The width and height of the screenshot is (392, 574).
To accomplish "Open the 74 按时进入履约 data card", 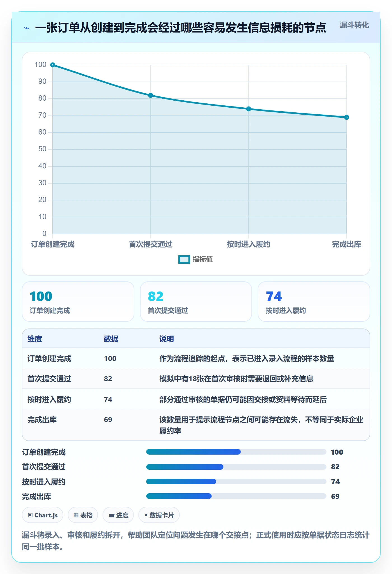I will coord(314,302).
